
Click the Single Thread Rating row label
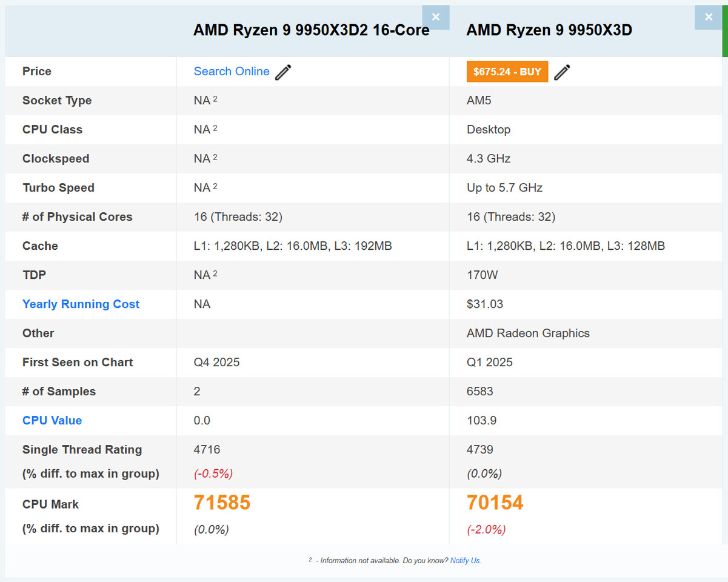[x=82, y=449]
